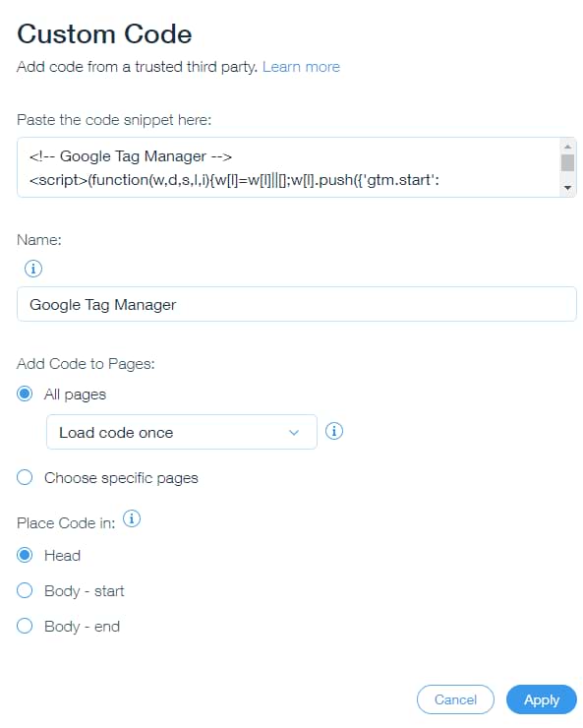This screenshot has height=728, width=583.
Task: Click the Cancel button
Action: coord(455,699)
